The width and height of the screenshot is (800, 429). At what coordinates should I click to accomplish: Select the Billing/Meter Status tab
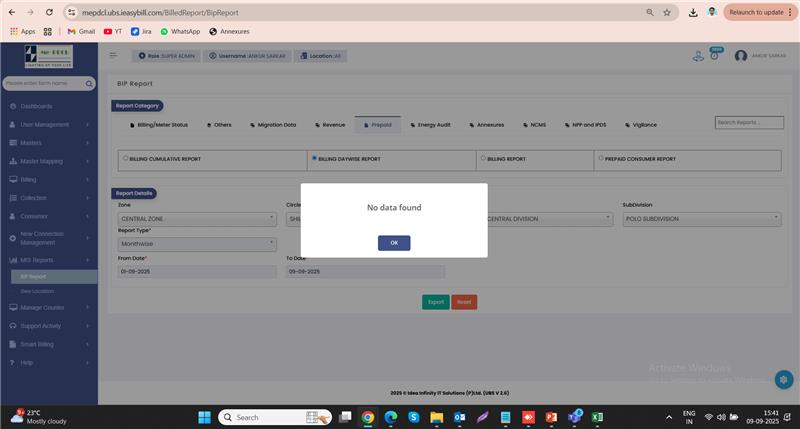point(159,125)
